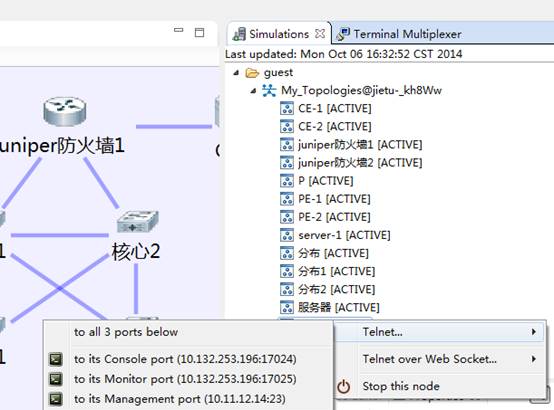Select PE-1 [ACTIVE] in simulations list
Screen dimensions: 554x410
pyautogui.click(x=334, y=199)
